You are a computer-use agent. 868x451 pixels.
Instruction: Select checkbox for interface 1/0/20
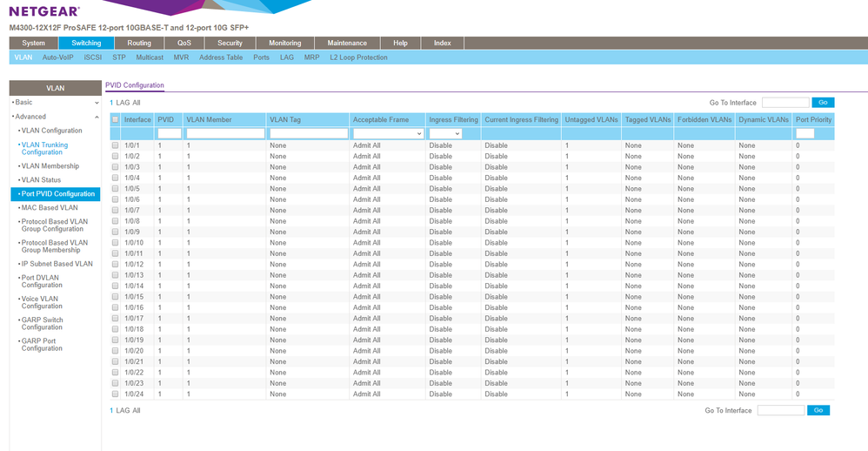115,351
